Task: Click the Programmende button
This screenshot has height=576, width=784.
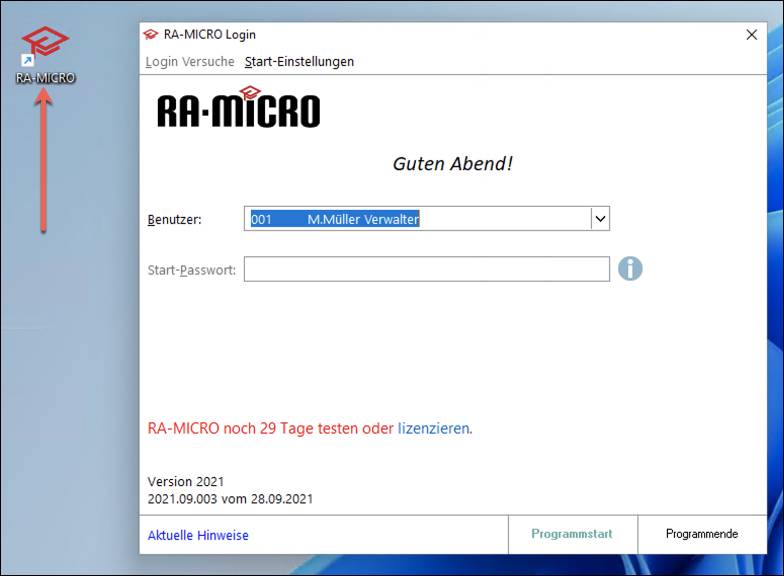Action: click(702, 534)
